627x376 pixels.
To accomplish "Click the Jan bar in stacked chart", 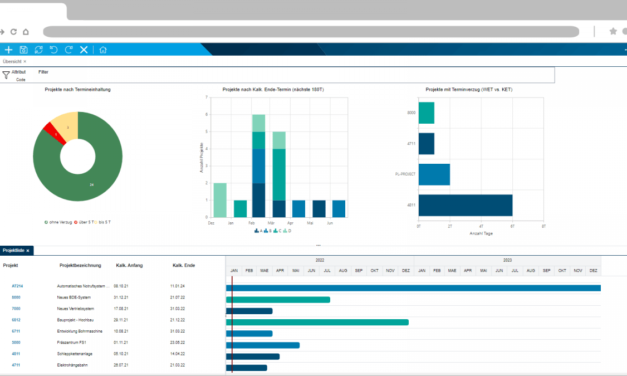I will (x=240, y=209).
